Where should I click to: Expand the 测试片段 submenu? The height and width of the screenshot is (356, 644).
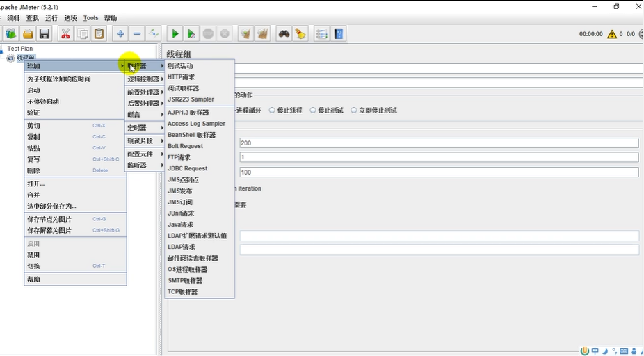coord(145,141)
